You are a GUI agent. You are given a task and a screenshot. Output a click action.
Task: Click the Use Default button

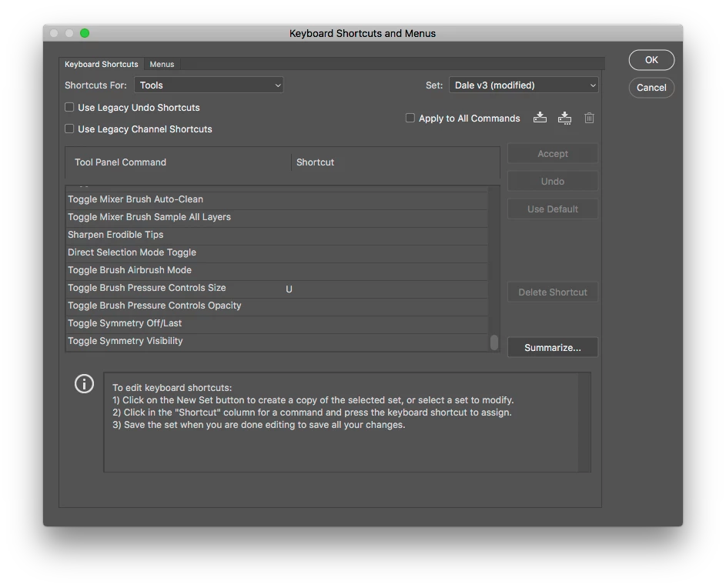[x=552, y=209]
